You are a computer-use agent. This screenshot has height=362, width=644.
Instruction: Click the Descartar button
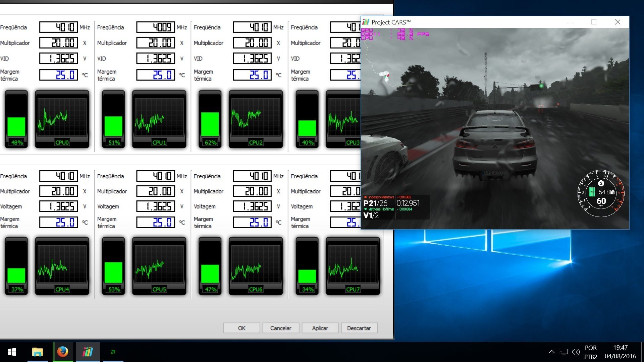[x=359, y=328]
